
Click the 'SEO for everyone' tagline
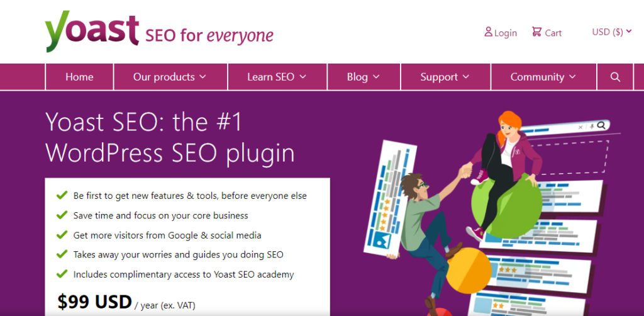pos(209,36)
